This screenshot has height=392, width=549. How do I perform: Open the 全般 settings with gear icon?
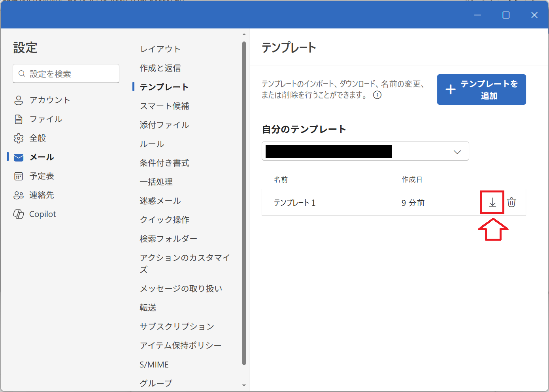pos(19,138)
